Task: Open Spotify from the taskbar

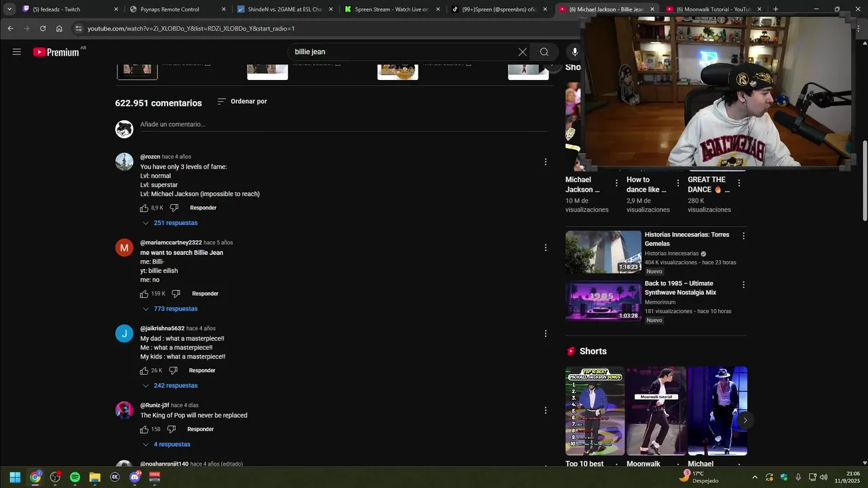Action: click(x=75, y=477)
